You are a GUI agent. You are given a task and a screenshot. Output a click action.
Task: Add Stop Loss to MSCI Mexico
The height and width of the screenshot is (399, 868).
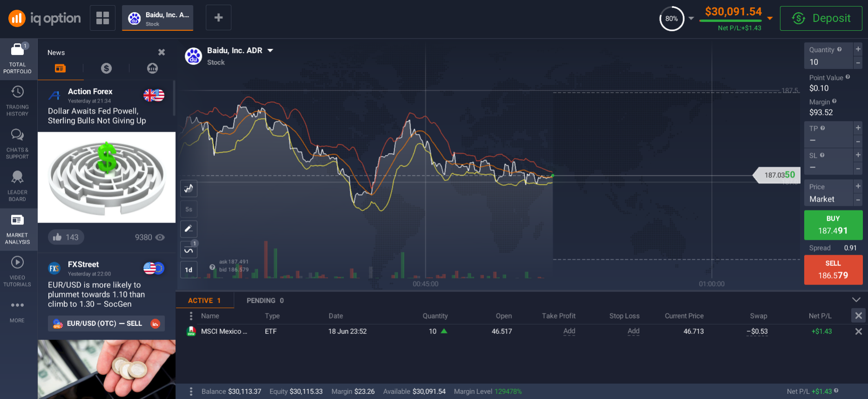[633, 331]
